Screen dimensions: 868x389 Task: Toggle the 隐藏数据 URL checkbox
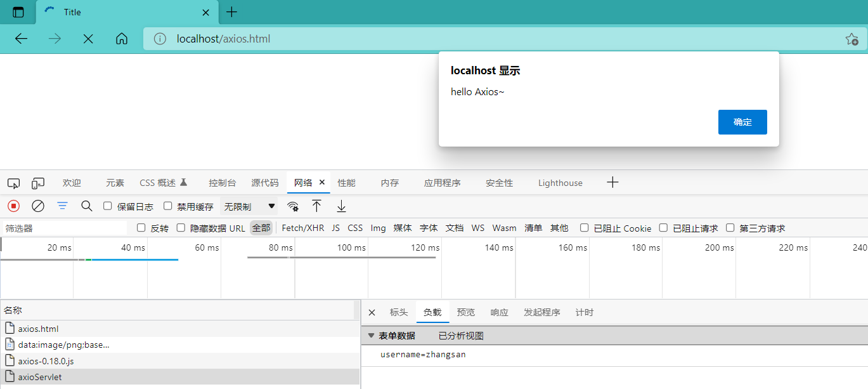click(x=181, y=228)
